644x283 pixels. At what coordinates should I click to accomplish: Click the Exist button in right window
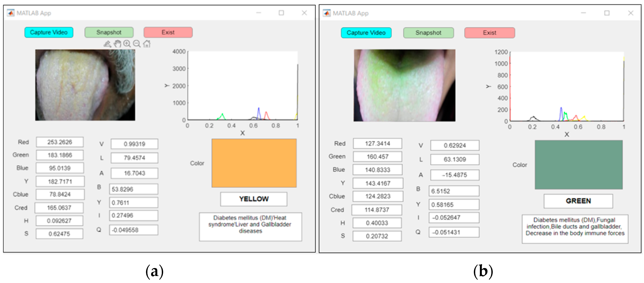tap(489, 33)
